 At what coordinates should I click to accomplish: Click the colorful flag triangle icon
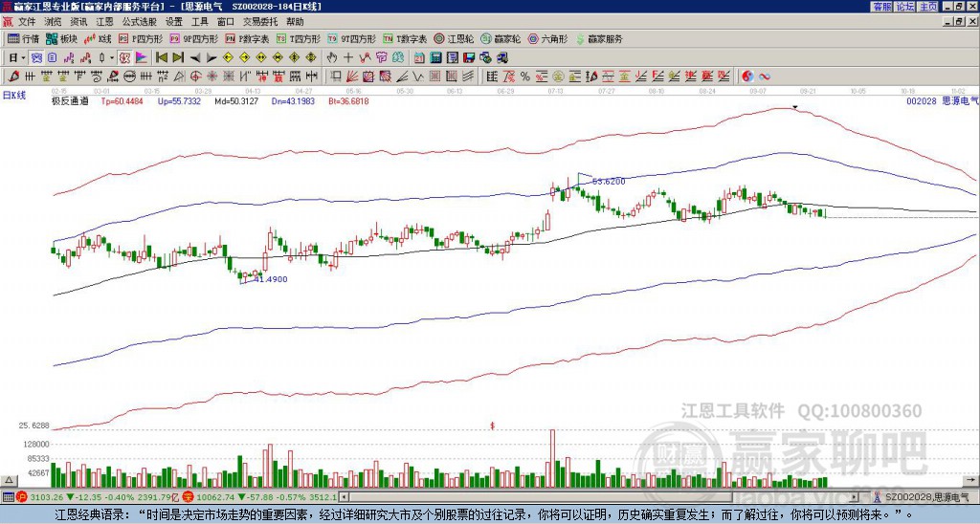click(142, 58)
